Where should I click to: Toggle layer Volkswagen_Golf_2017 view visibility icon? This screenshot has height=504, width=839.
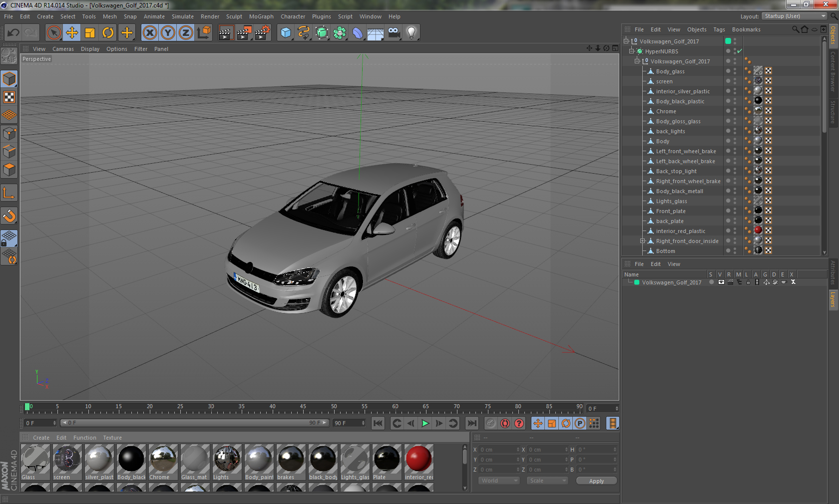click(x=721, y=282)
